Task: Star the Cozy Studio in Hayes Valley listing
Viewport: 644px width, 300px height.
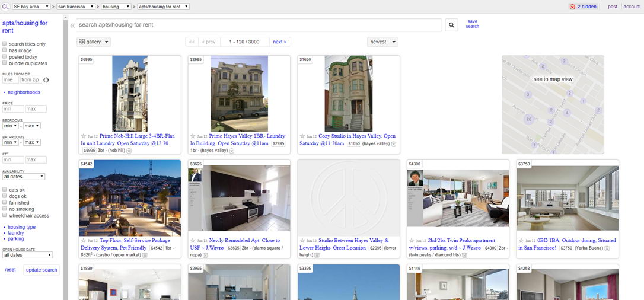Action: click(x=302, y=136)
